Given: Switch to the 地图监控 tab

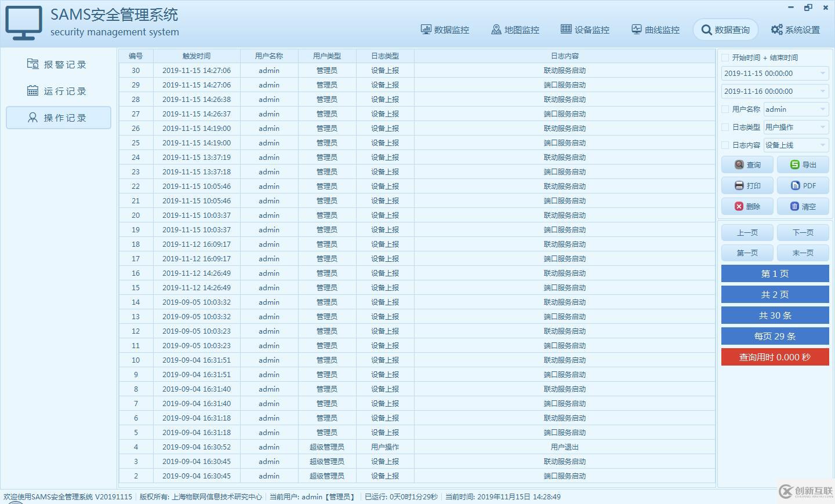Looking at the screenshot, I should [x=515, y=30].
